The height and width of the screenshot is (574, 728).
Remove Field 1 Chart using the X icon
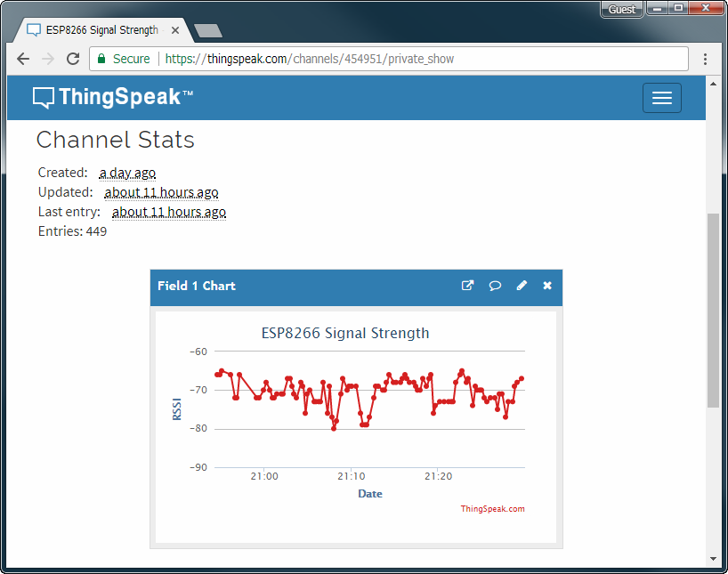[x=547, y=286]
